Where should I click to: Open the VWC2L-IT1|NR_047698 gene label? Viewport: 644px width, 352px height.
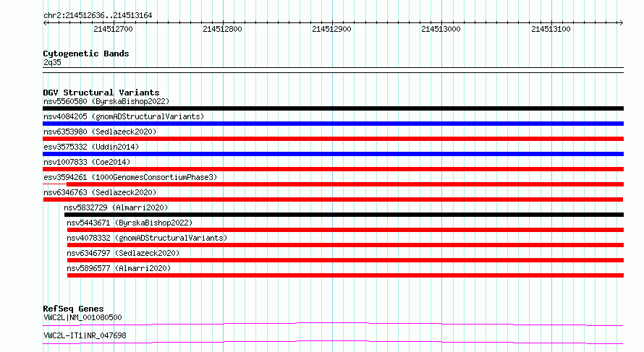point(85,335)
